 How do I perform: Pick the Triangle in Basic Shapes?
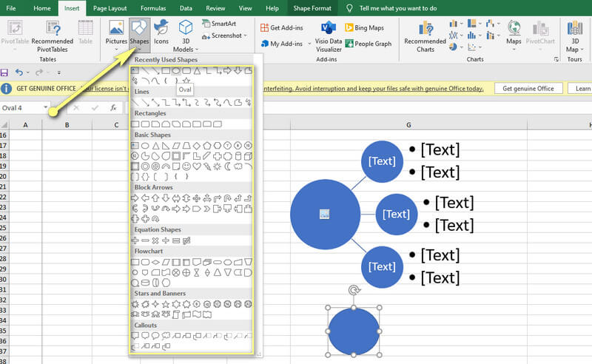(155, 146)
